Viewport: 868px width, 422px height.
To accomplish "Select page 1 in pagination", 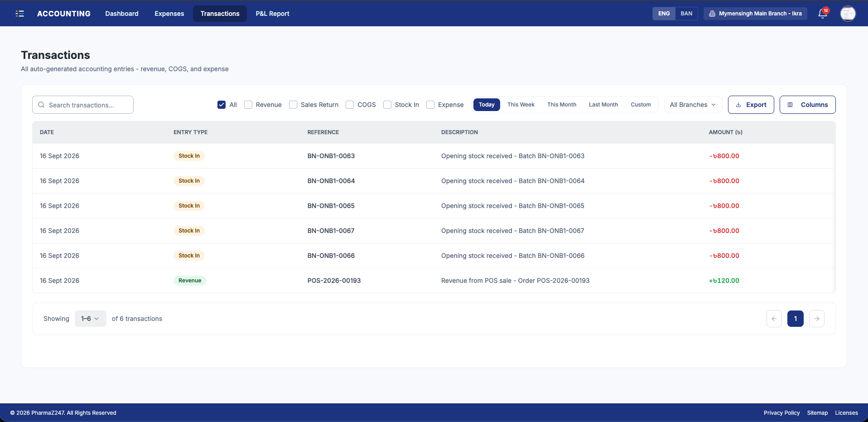I will 796,319.
